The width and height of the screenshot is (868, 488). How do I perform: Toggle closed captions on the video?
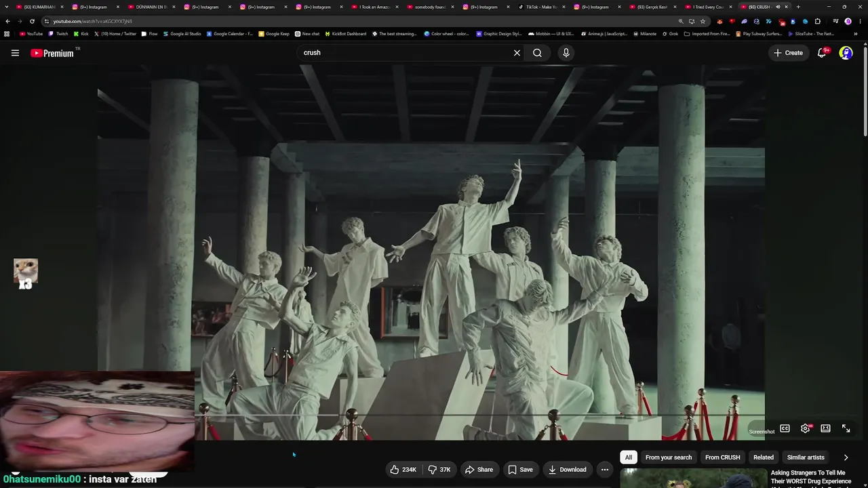click(785, 428)
